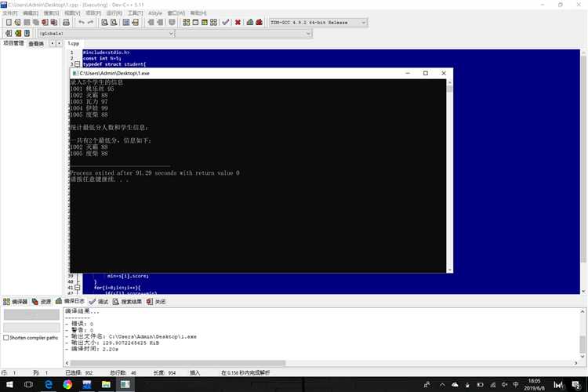The height and width of the screenshot is (392, 588).
Task: Delete profiling information toolbar icon
Action: pyautogui.click(x=260, y=23)
